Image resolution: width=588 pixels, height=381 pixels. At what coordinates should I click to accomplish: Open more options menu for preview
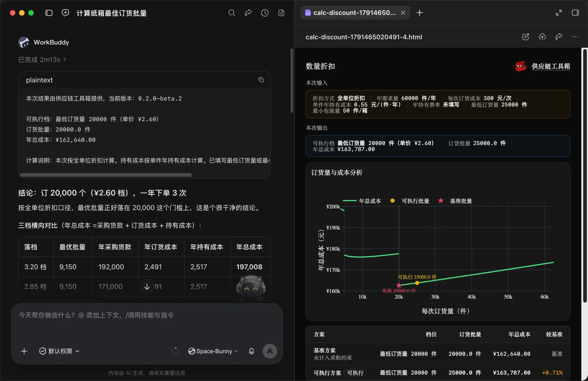click(x=575, y=37)
